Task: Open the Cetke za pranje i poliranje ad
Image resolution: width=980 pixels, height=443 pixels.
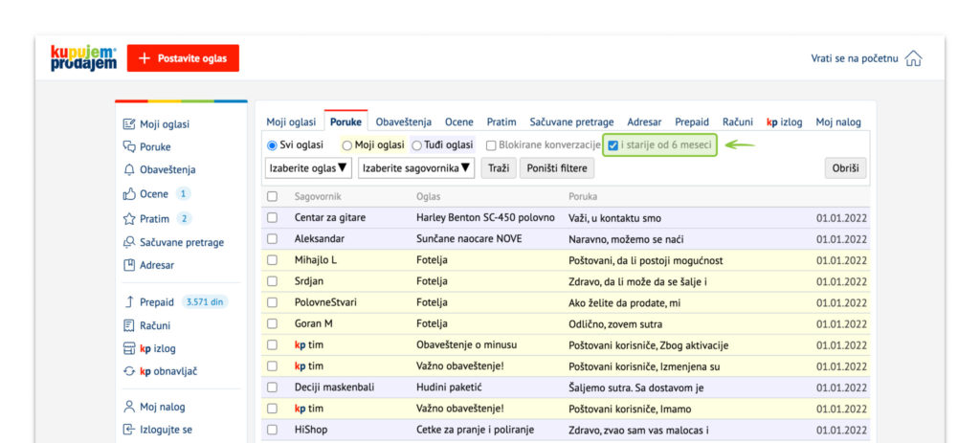Action: 475,430
